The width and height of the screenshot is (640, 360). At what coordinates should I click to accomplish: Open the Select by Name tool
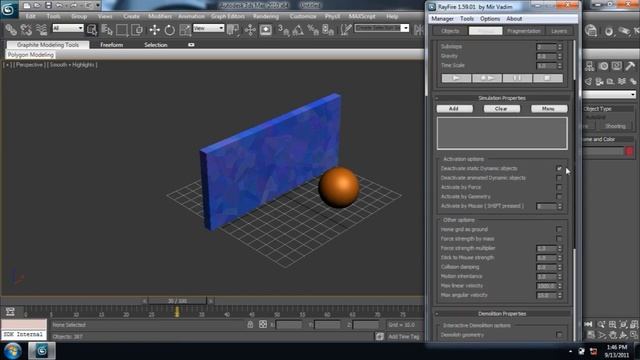click(x=107, y=30)
